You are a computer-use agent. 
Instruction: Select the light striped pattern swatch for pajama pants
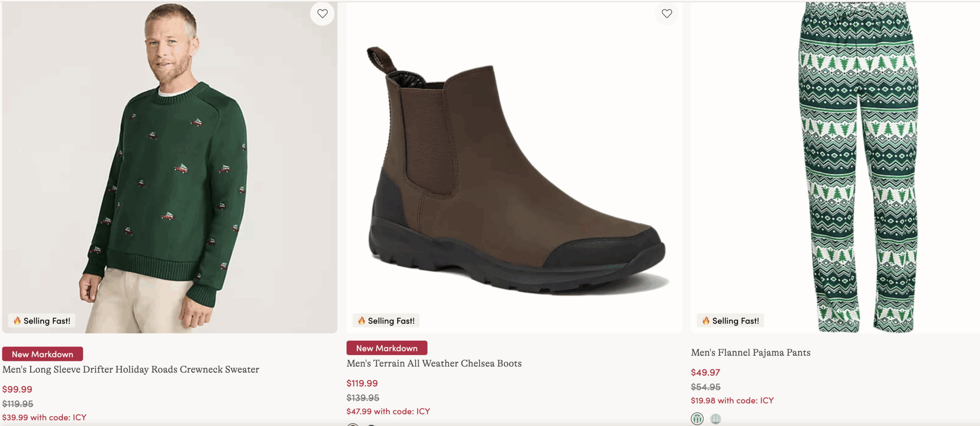point(716,419)
